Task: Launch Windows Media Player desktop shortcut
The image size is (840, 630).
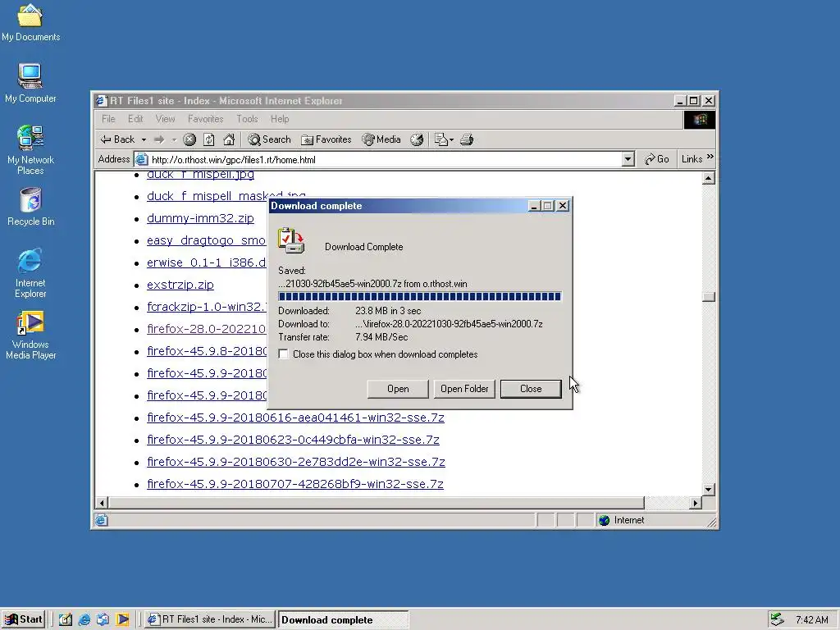Action: pyautogui.click(x=30, y=336)
